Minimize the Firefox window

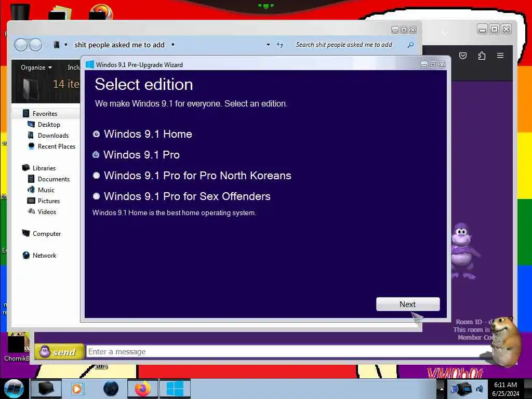[x=482, y=30]
